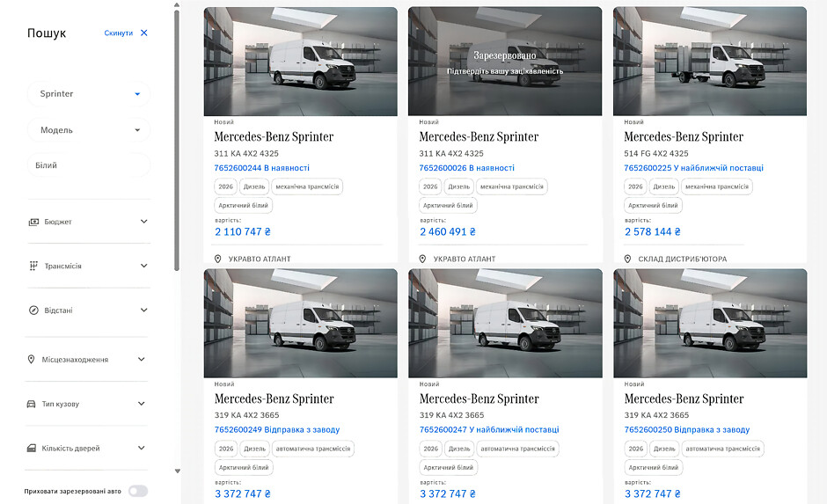Click the Тип кузову car icon
The height and width of the screenshot is (504, 827).
31,404
